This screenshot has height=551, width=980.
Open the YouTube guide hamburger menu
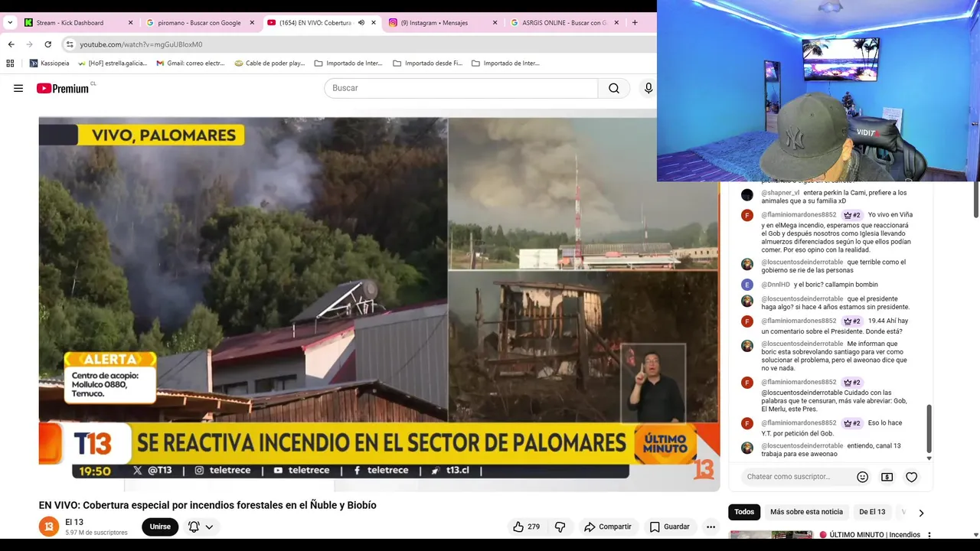click(18, 88)
